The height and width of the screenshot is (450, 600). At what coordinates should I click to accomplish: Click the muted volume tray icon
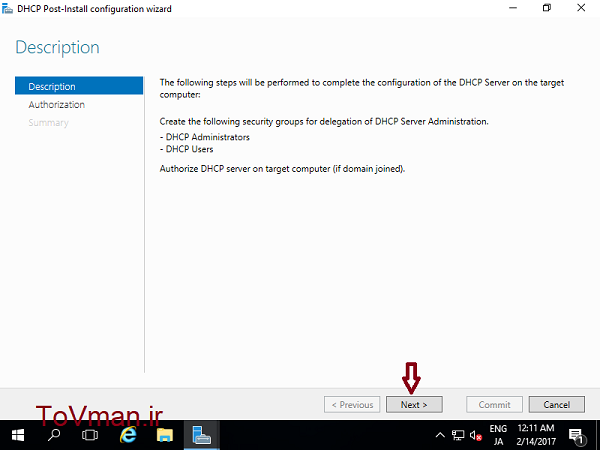475,436
